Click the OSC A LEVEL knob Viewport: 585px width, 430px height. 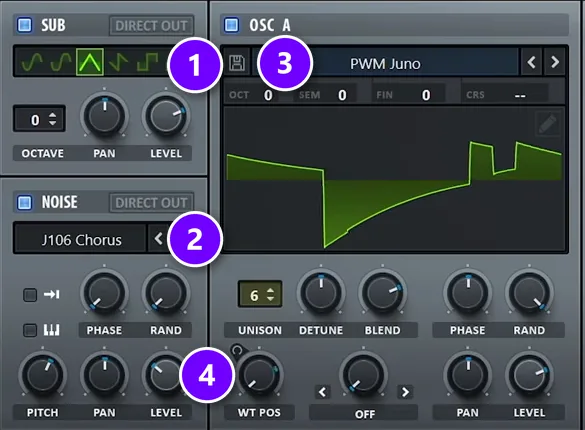click(529, 375)
